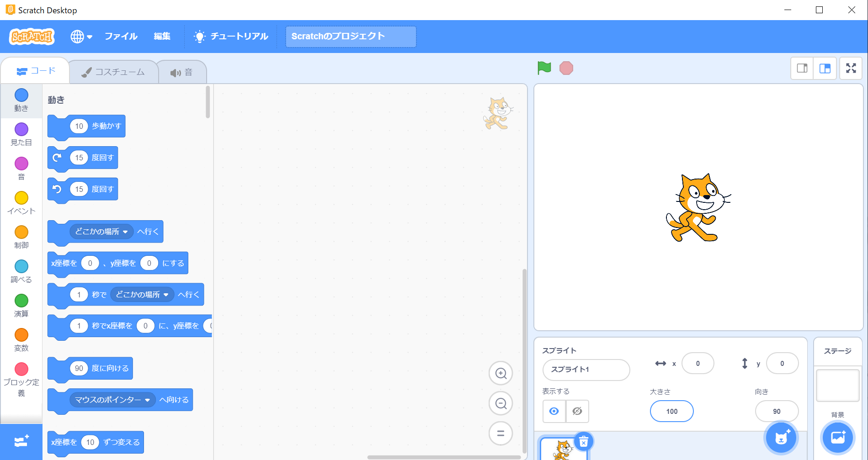The width and height of the screenshot is (868, 460).
Task: Select the 調べる block category
Action: [x=21, y=271]
